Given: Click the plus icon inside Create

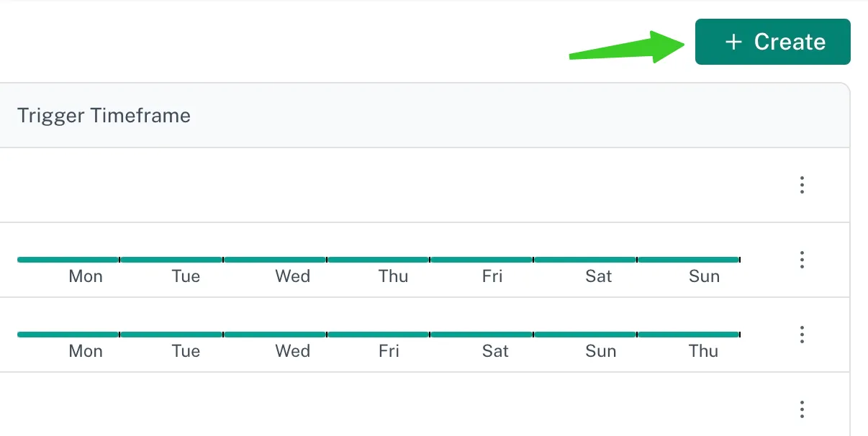Looking at the screenshot, I should tap(733, 42).
